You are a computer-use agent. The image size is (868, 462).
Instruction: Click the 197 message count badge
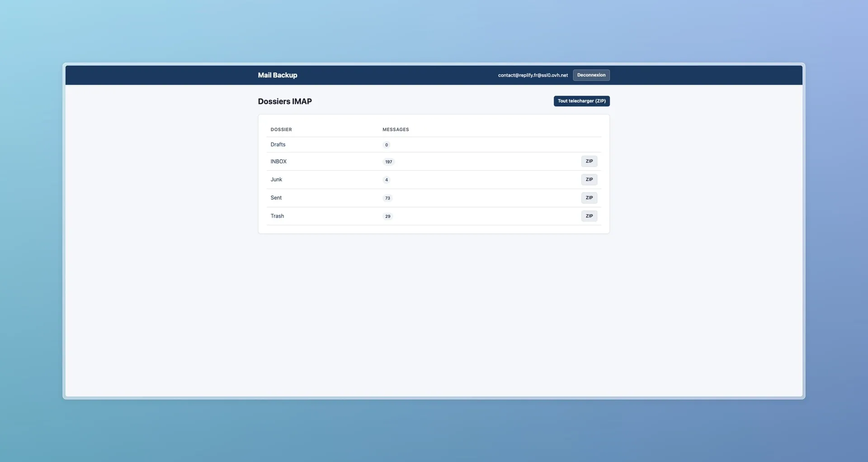pyautogui.click(x=388, y=162)
